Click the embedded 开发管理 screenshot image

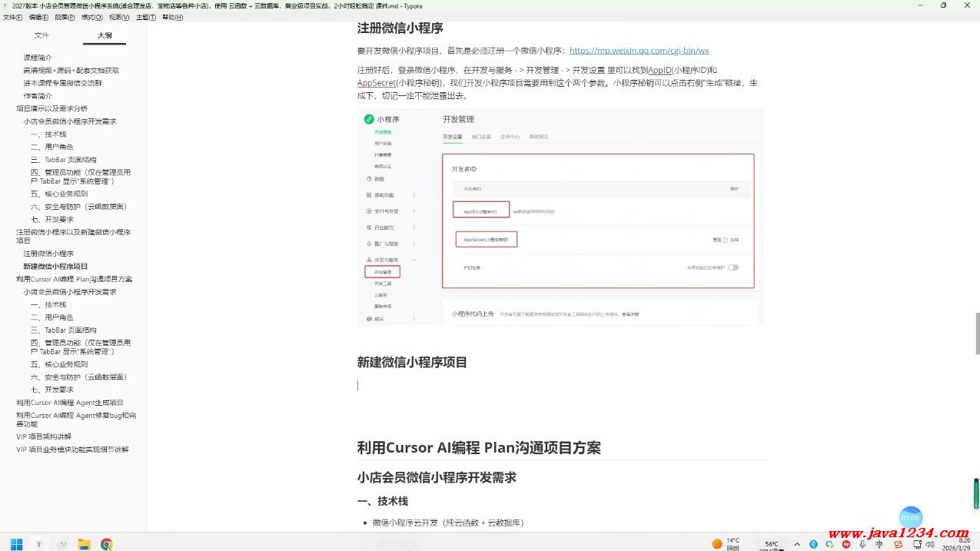click(x=560, y=217)
